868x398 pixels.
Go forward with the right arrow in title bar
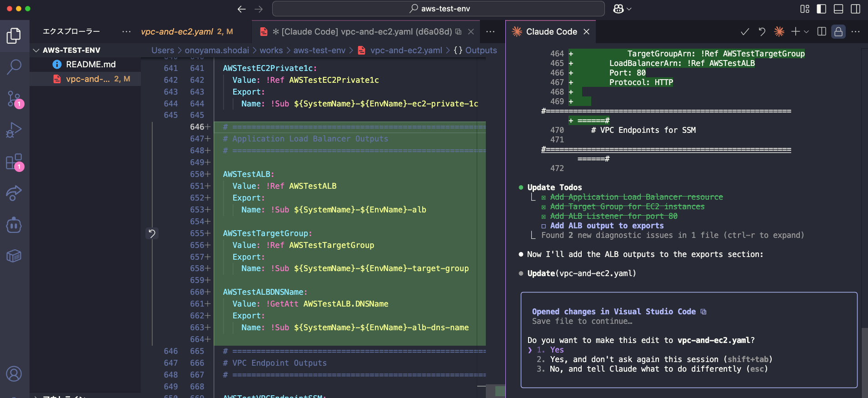coord(259,9)
